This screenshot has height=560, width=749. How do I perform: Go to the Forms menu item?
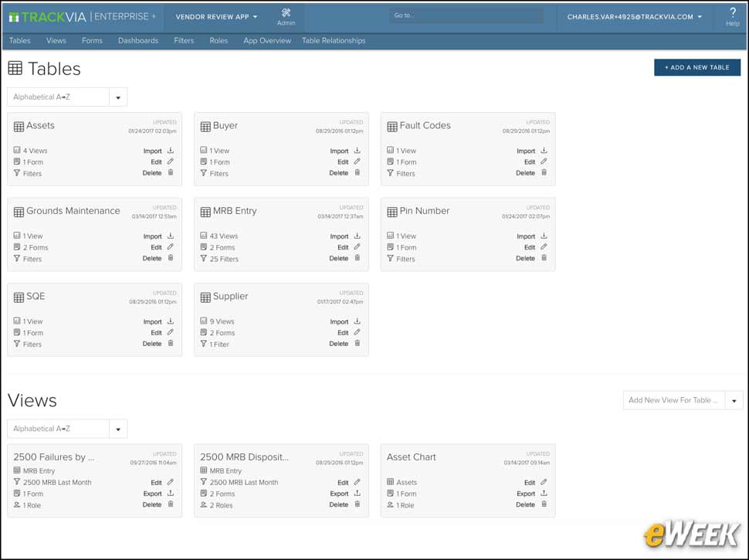(92, 41)
